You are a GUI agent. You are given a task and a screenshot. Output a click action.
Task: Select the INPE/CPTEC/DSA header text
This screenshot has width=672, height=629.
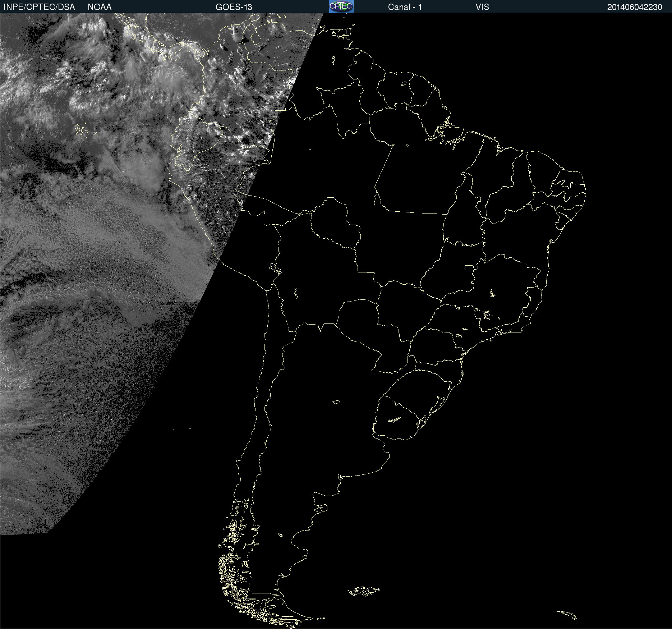(39, 7)
